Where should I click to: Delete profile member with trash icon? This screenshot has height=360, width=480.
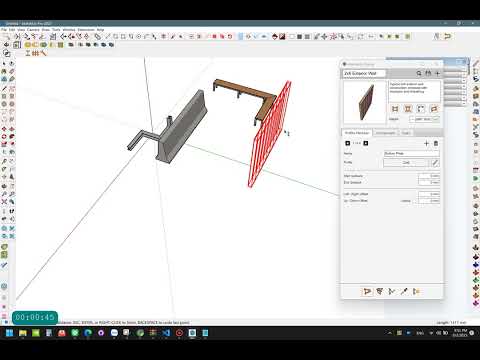click(x=436, y=143)
